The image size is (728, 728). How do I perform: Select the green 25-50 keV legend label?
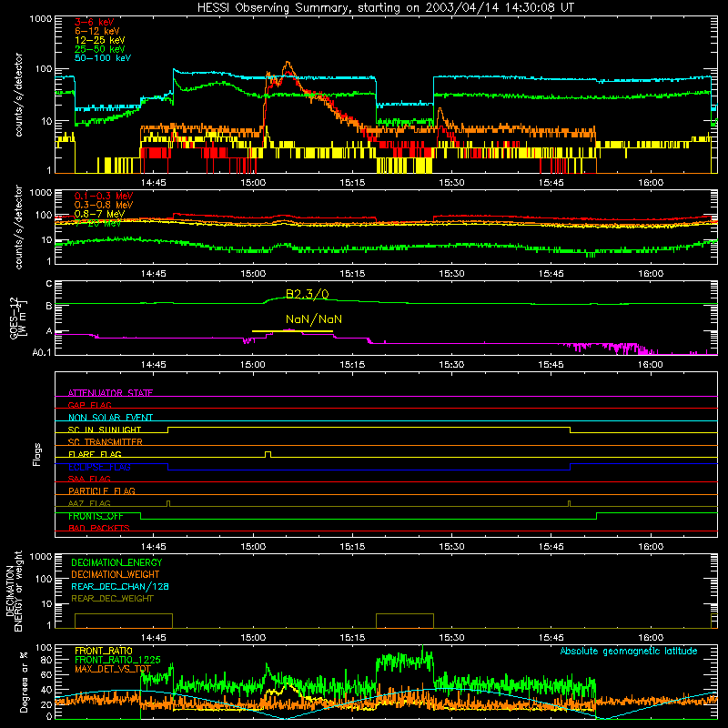(x=100, y=49)
